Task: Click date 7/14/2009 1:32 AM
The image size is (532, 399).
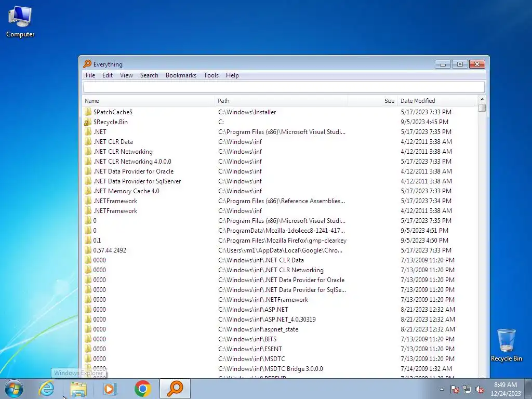Action: pos(426,368)
